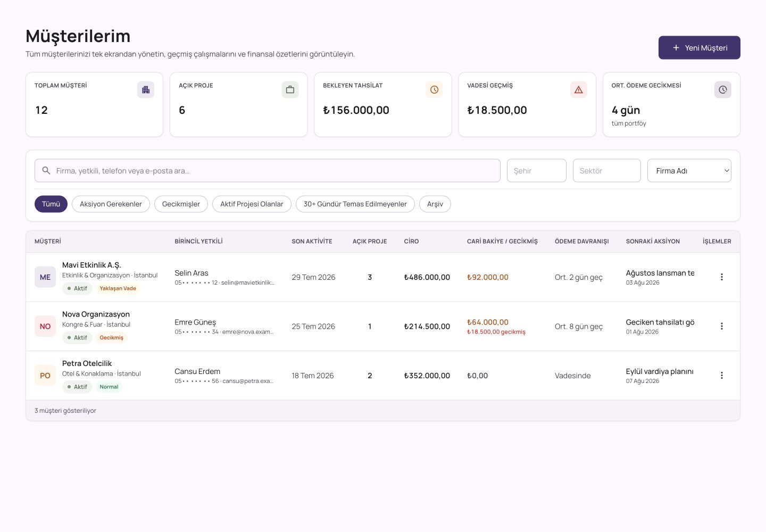
Task: Open the Mavi Etkinlik A.Ş. customer name
Action: click(x=91, y=265)
